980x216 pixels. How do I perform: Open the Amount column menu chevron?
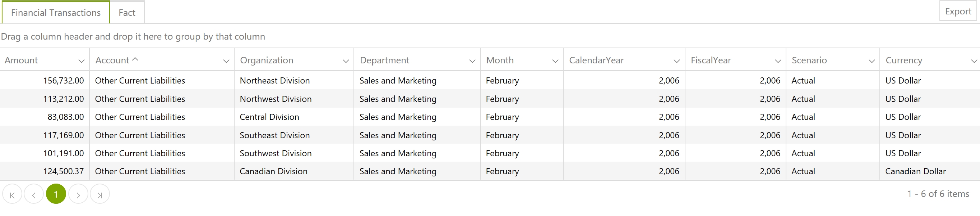coord(81,60)
